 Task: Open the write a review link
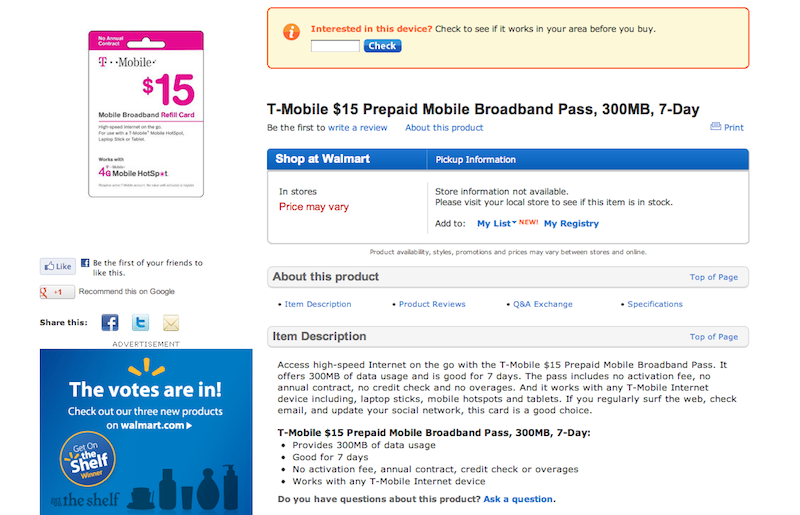358,128
